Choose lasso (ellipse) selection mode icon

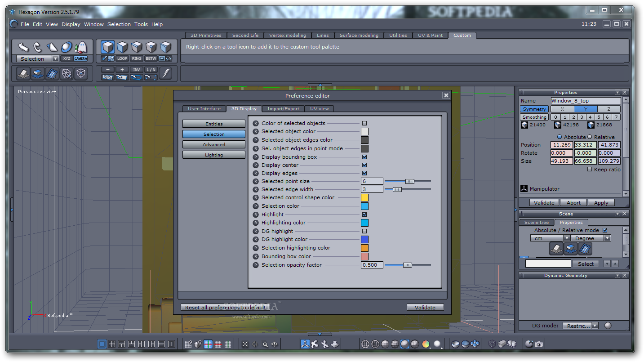point(169,58)
